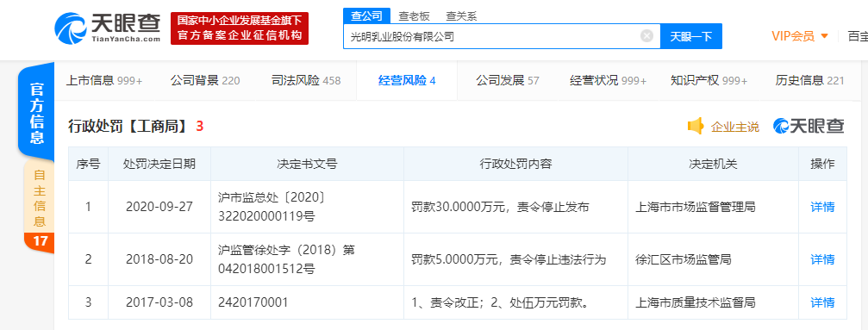Image resolution: width=868 pixels, height=330 pixels.
Task: Click the date 2017-03-08
Action: point(159,302)
